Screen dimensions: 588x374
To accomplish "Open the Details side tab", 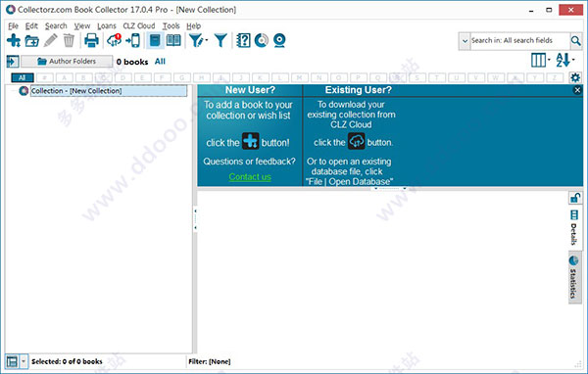I will (x=574, y=228).
